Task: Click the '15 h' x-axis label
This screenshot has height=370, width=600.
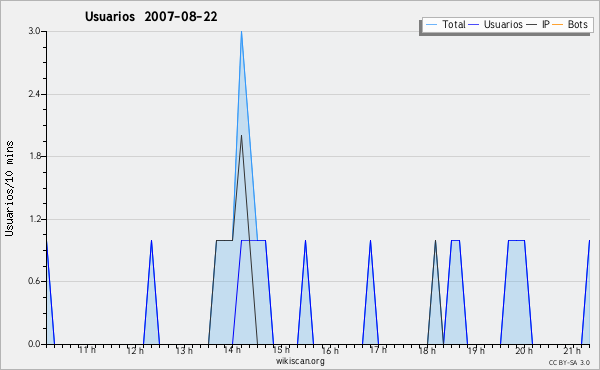Action: click(x=281, y=350)
